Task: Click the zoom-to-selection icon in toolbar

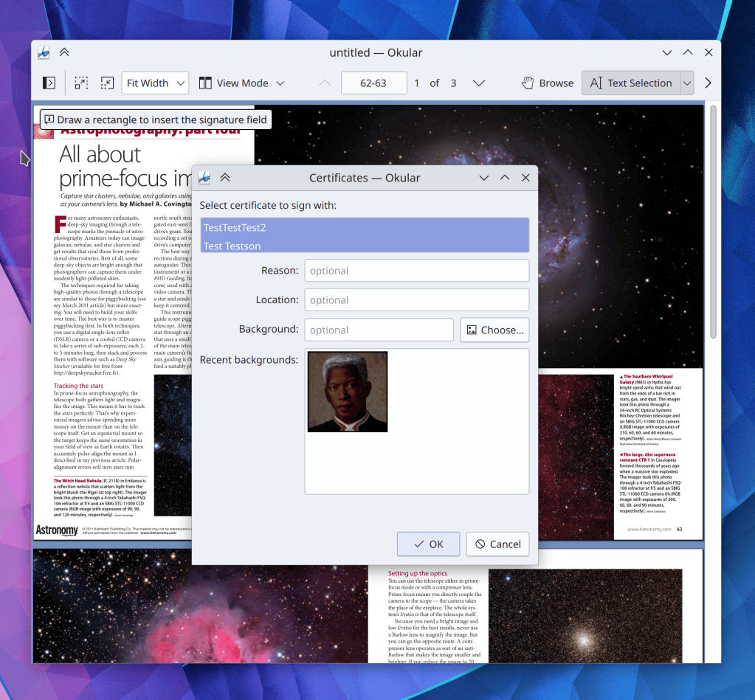Action: 81,83
